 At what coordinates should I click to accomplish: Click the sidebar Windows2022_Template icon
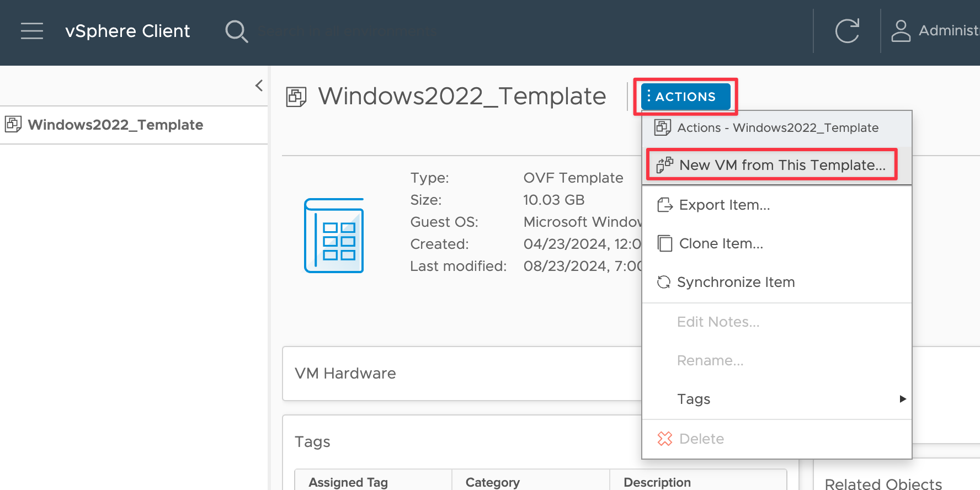(13, 124)
